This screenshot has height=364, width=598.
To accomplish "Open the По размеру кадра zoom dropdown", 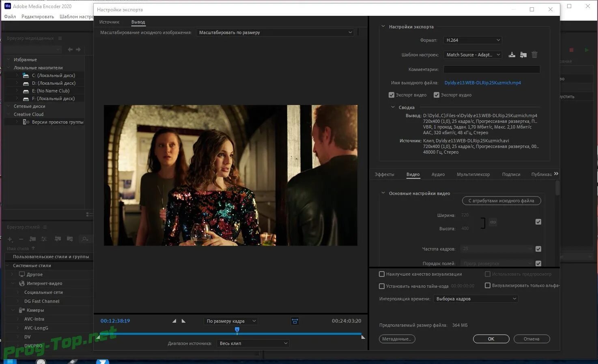I will (x=231, y=321).
